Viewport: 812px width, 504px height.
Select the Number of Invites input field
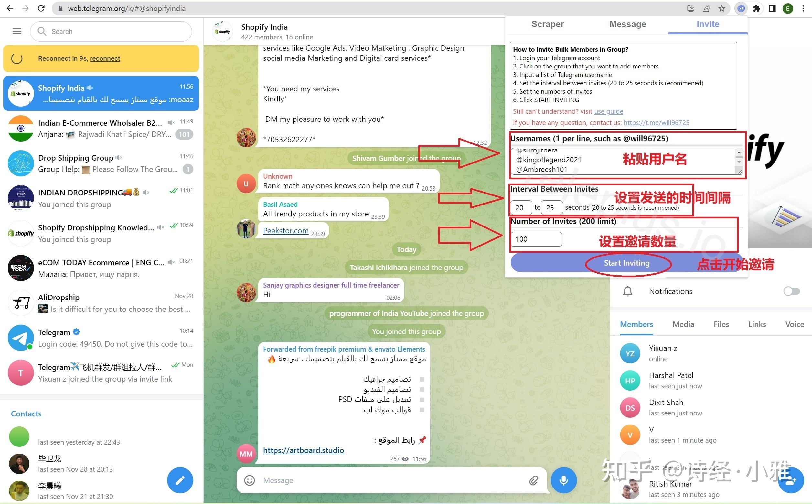point(536,239)
